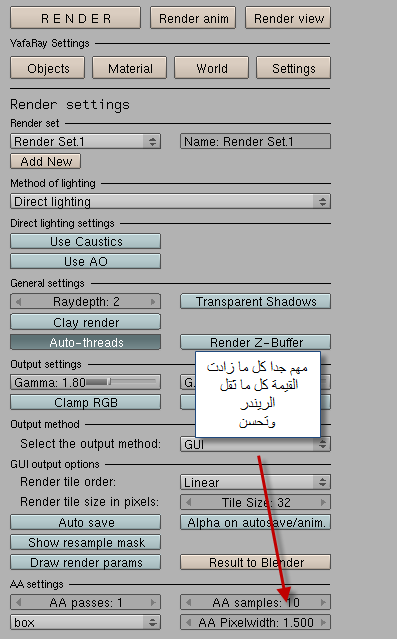397x639 pixels.
Task: Decrease Raydepth with left arrow
Action: (x=18, y=302)
